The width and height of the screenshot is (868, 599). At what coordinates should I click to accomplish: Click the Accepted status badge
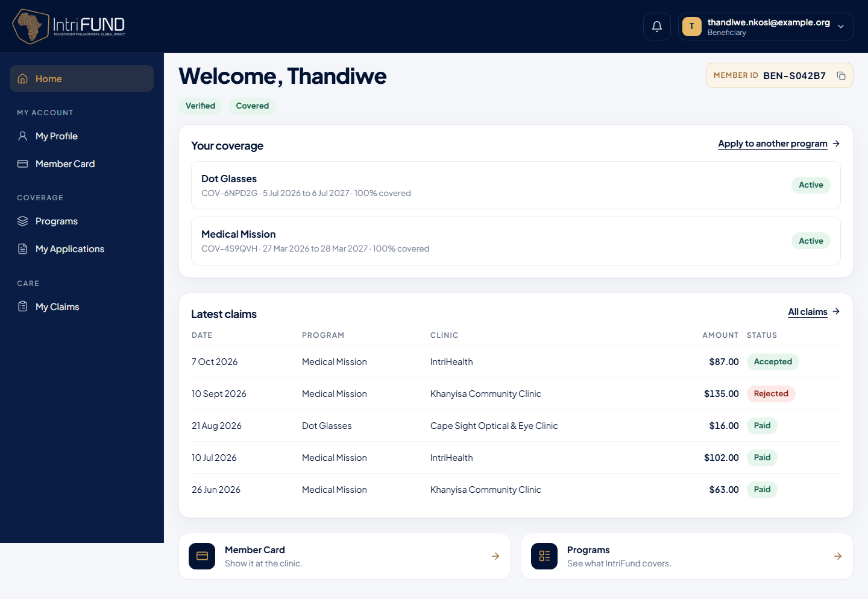coord(773,362)
